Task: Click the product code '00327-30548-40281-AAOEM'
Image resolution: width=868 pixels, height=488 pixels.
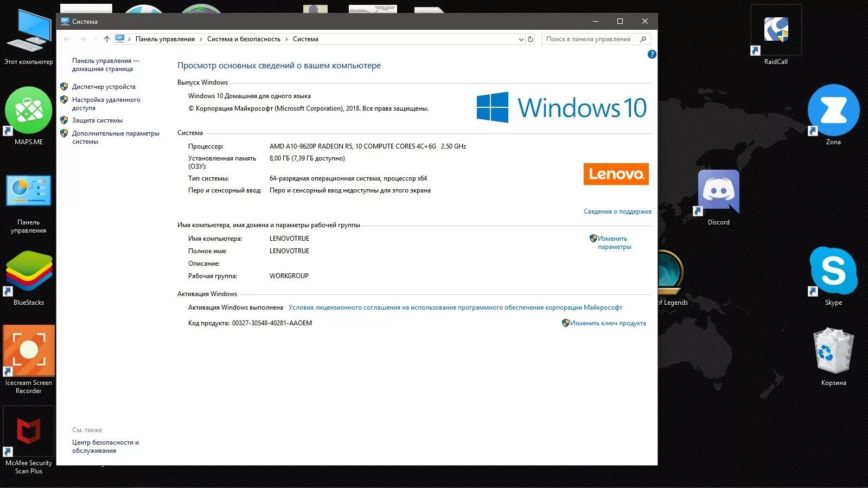Action: click(x=272, y=323)
